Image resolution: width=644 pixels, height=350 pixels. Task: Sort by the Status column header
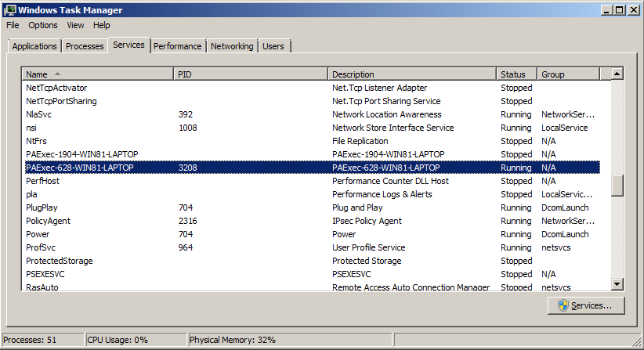516,74
